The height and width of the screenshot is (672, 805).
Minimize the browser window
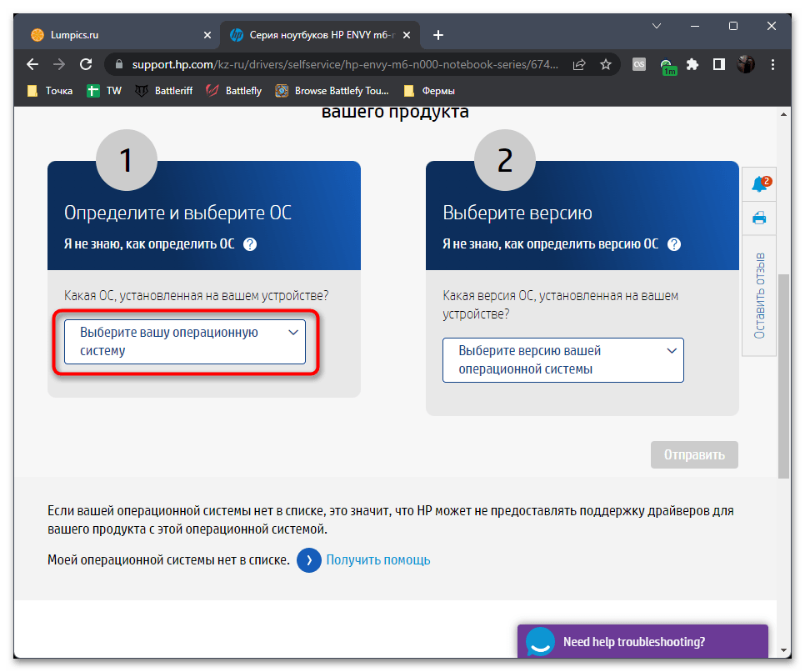coord(695,26)
